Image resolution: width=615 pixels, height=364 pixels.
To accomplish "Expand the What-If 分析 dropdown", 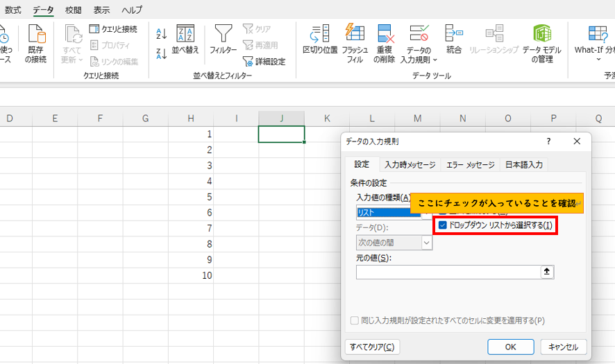I will (x=598, y=60).
